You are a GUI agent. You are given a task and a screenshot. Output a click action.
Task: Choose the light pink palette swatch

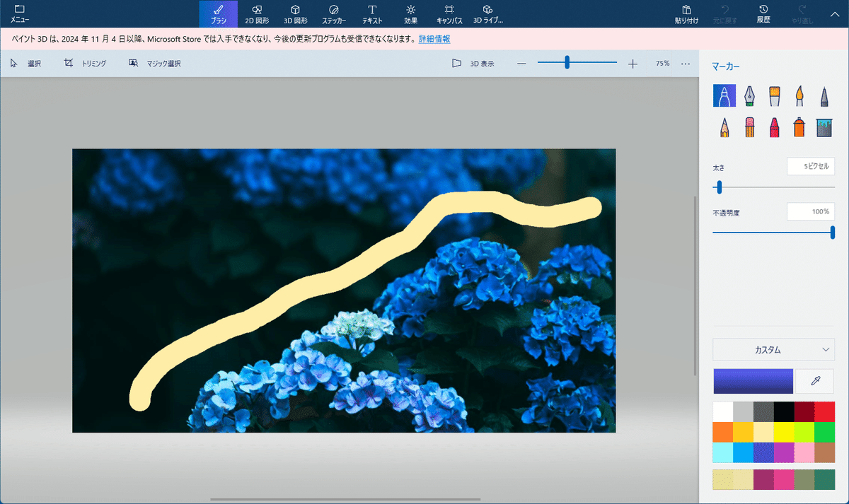(x=804, y=452)
